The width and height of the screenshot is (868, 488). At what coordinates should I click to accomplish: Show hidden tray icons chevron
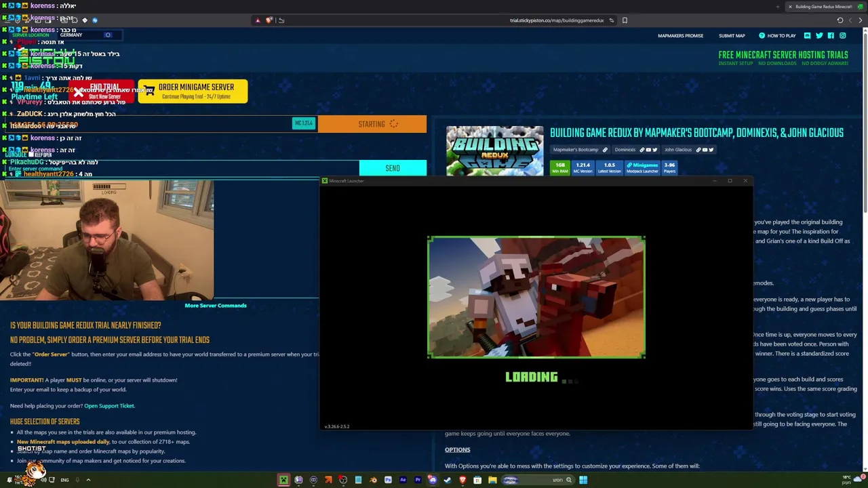click(x=88, y=480)
